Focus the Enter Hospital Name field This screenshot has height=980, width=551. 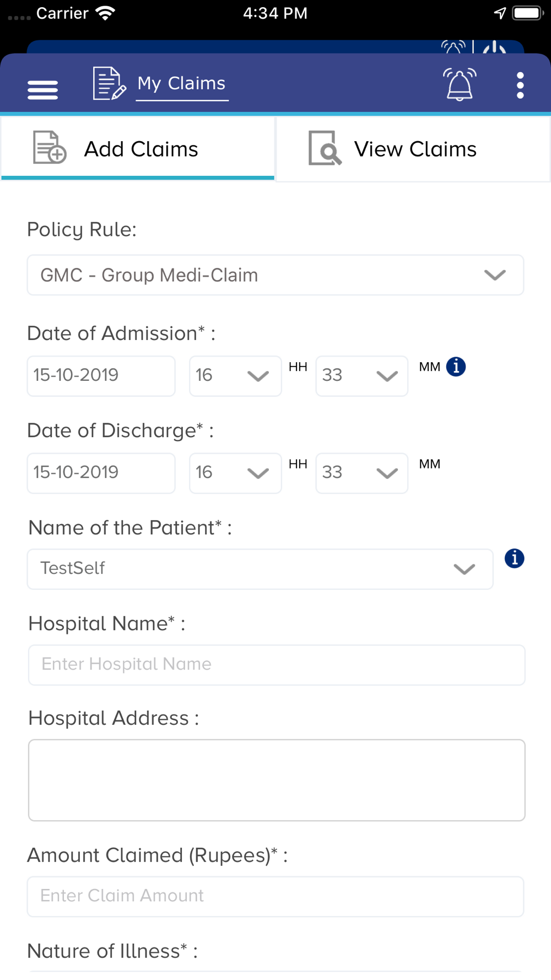tap(277, 665)
